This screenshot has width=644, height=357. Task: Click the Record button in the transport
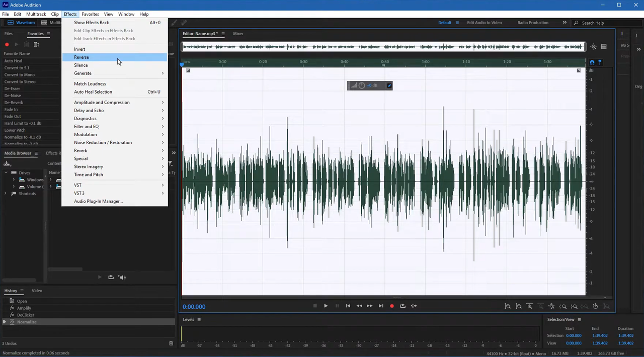(391, 306)
